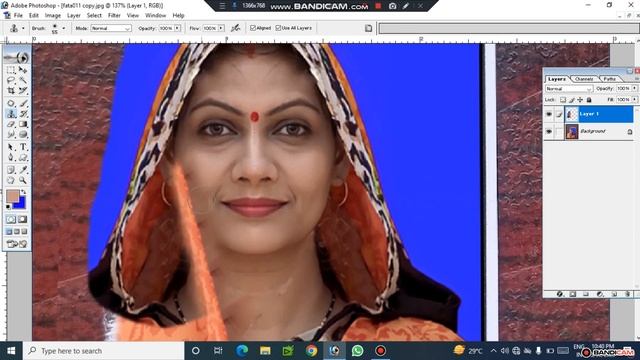Open the Flow slider arrow
This screenshot has height=360, width=640.
click(221, 28)
